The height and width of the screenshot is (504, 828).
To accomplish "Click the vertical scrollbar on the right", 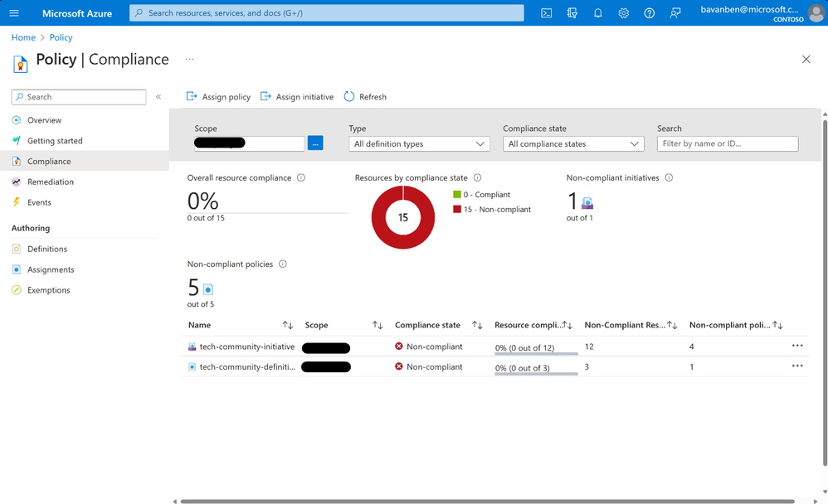I will tap(825, 293).
